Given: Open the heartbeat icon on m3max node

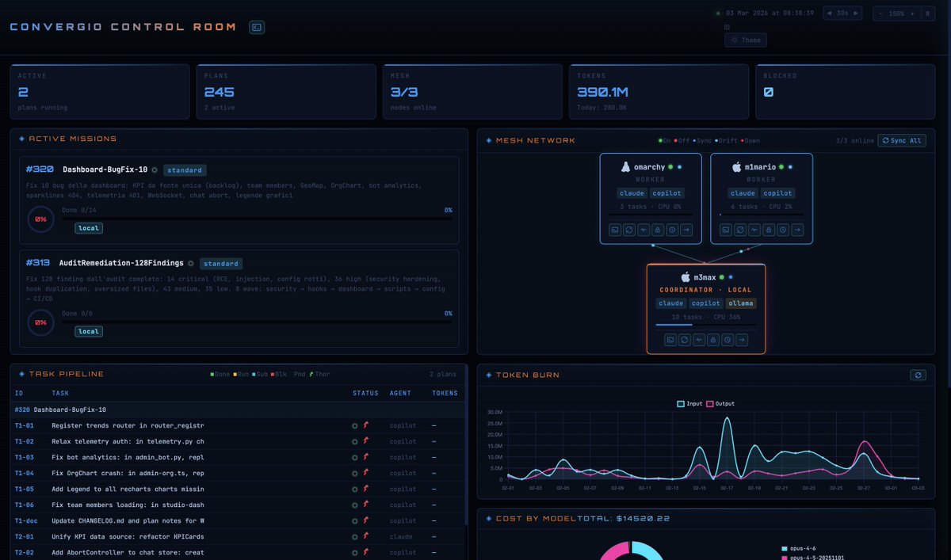Looking at the screenshot, I should pos(699,340).
